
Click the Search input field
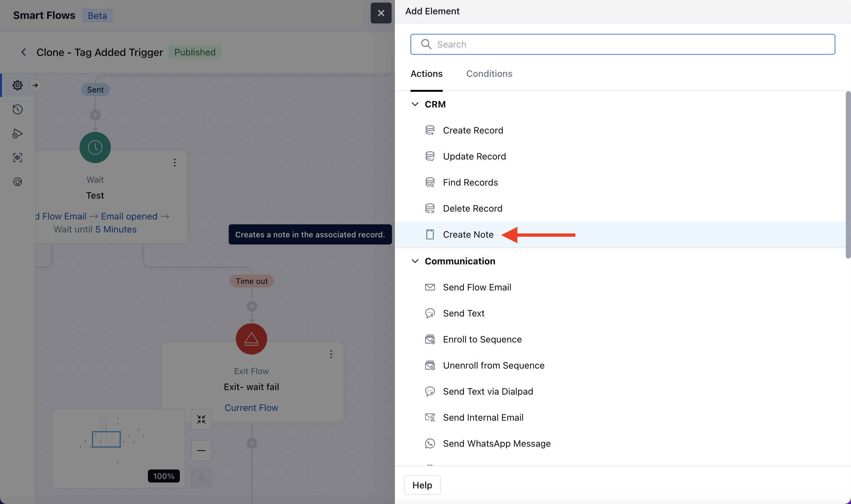tap(623, 44)
